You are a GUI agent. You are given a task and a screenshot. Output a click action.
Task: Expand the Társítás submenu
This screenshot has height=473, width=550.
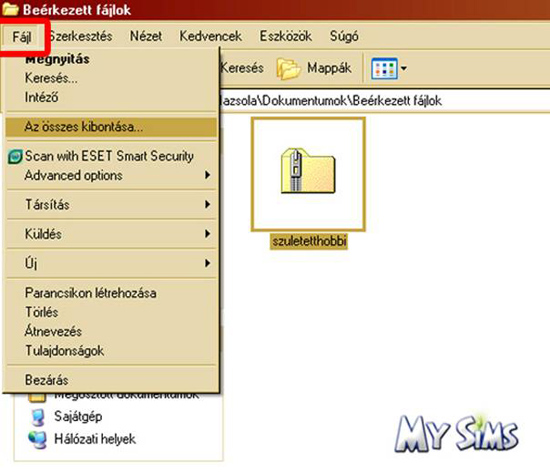[111, 205]
